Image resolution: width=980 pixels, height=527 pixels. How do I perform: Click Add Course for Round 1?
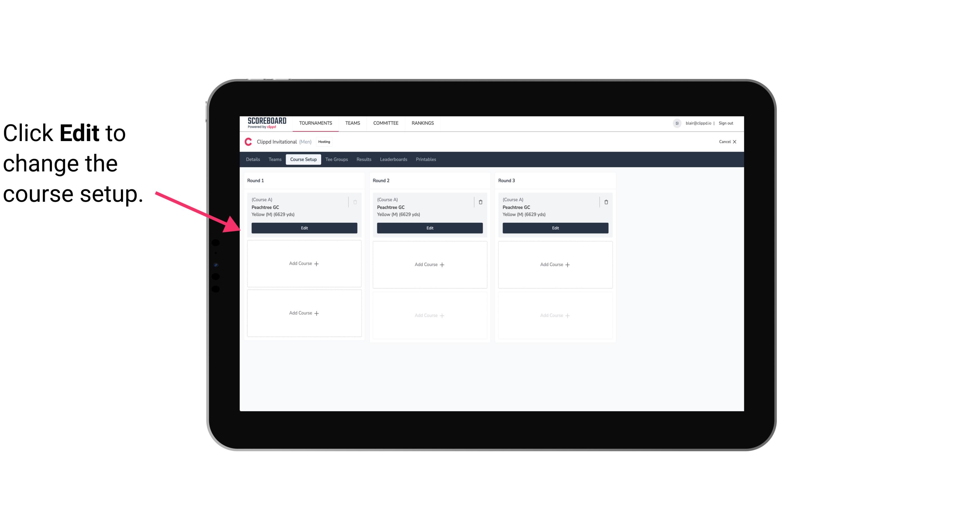tap(304, 264)
